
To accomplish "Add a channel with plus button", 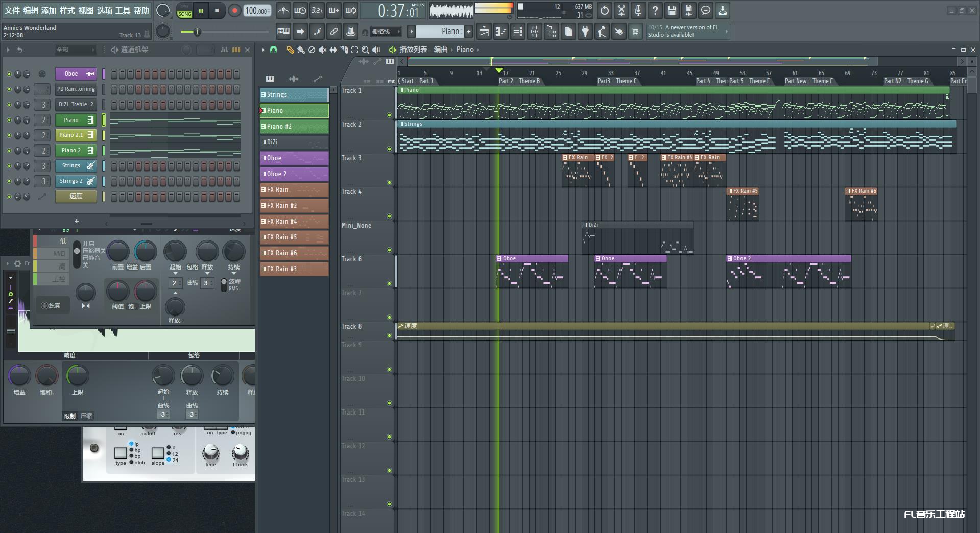I will click(x=77, y=221).
